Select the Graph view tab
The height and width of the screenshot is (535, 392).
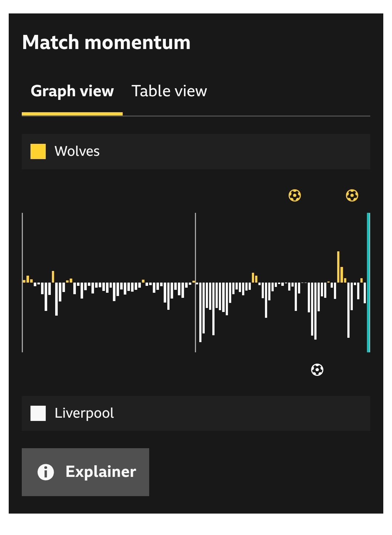pyautogui.click(x=72, y=91)
